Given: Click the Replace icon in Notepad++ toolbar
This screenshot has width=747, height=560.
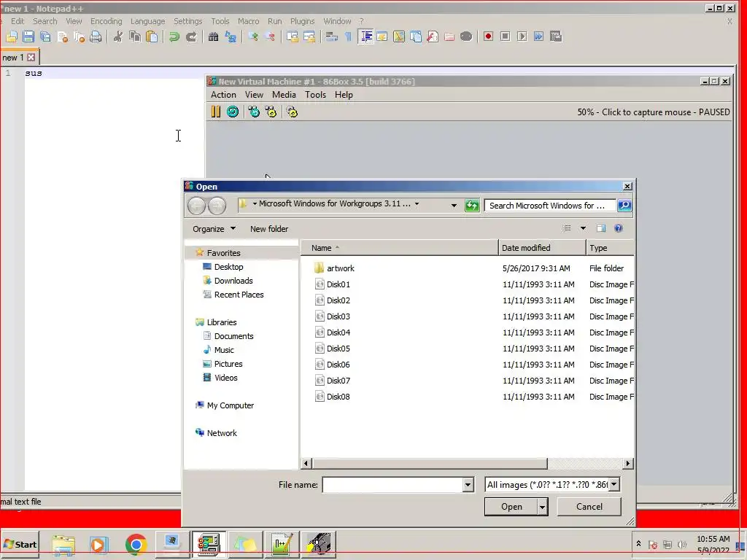Looking at the screenshot, I should [231, 36].
